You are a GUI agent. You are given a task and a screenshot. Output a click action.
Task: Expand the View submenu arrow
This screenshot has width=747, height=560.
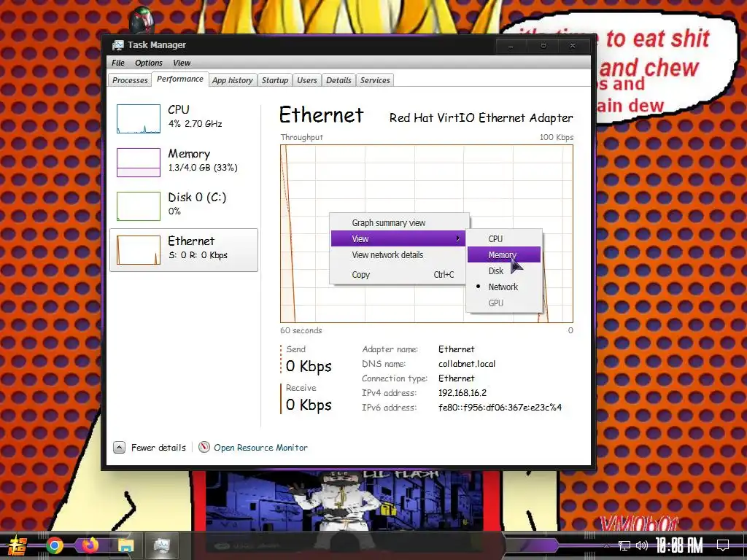[458, 238]
